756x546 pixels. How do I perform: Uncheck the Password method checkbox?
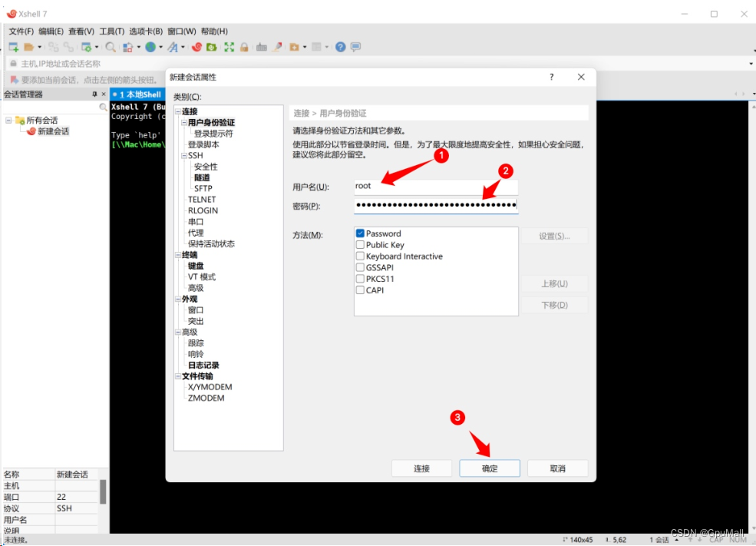tap(360, 233)
